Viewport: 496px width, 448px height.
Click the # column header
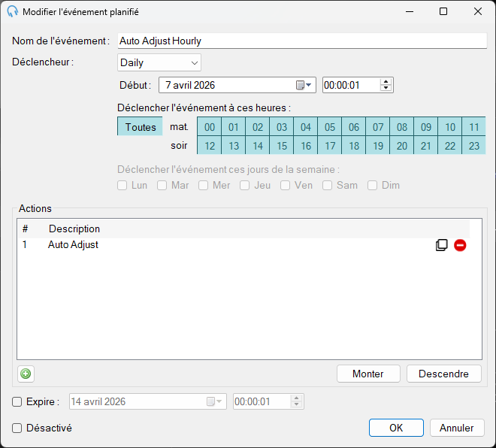tap(26, 229)
